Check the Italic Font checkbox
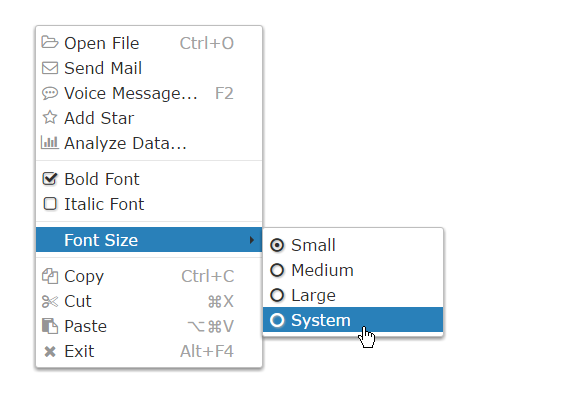The height and width of the screenshot is (398, 583). tap(50, 204)
